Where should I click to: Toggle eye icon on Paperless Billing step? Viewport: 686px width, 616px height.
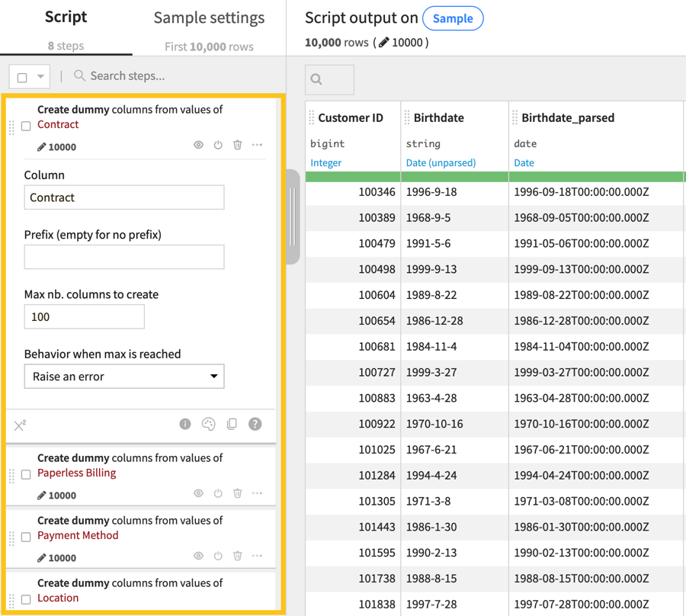(x=199, y=493)
